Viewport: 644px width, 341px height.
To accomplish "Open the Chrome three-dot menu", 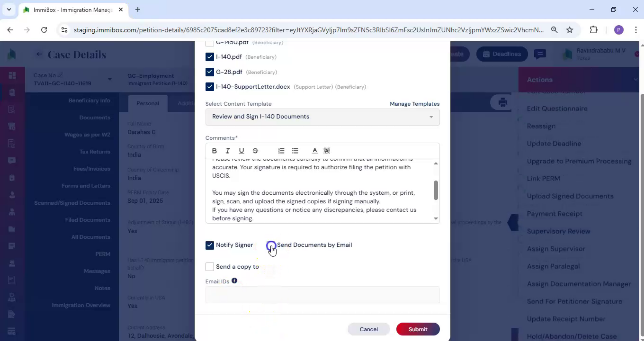I will click(x=636, y=30).
